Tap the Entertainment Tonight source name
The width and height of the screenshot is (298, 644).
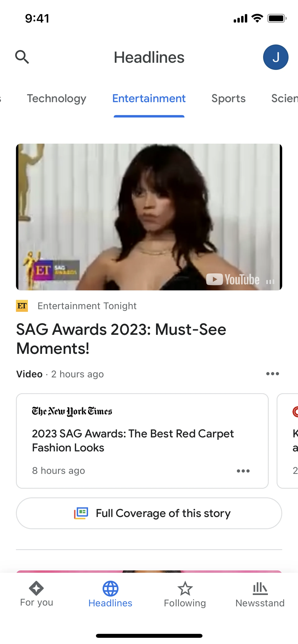pyautogui.click(x=87, y=306)
